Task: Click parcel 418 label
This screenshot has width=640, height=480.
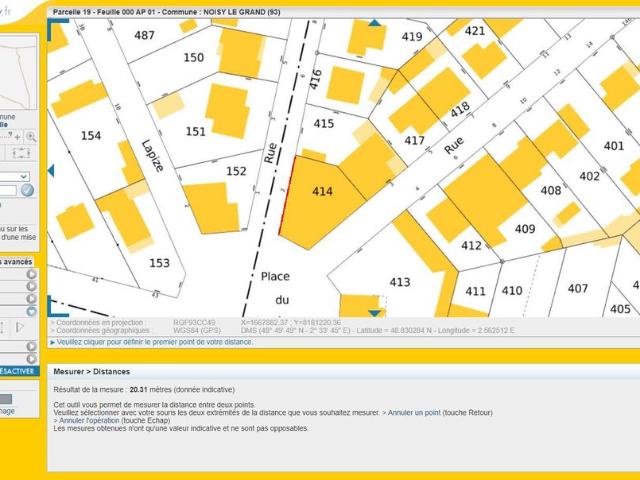Action: (460, 110)
